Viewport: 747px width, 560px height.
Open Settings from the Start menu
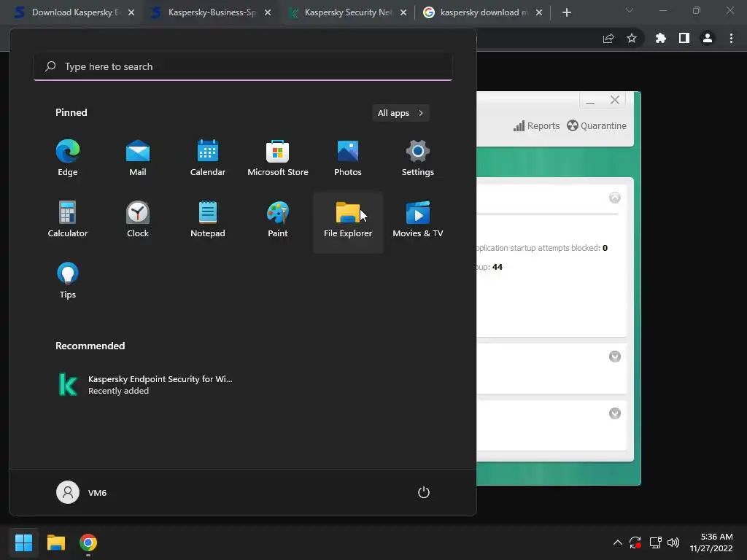click(418, 158)
